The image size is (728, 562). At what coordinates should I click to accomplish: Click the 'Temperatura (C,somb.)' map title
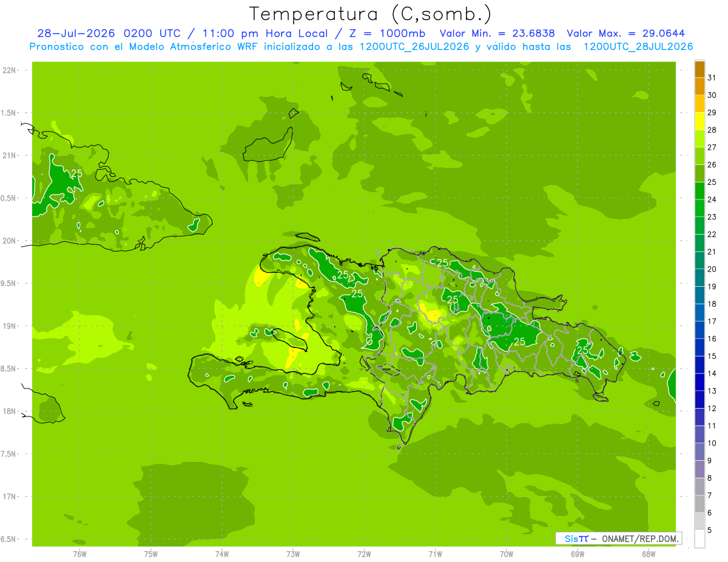[370, 13]
